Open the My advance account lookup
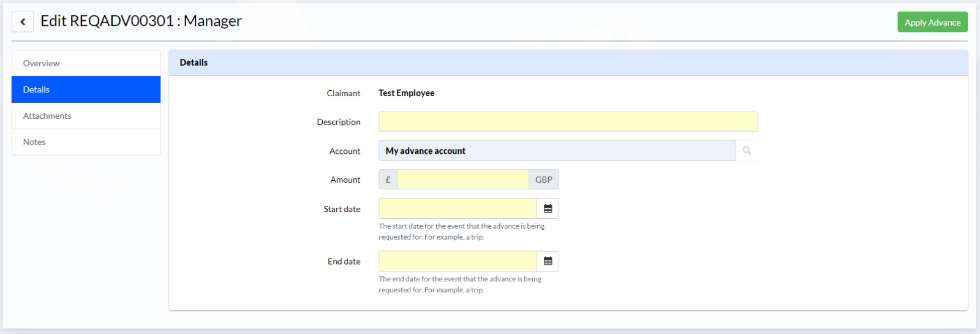 (557, 150)
